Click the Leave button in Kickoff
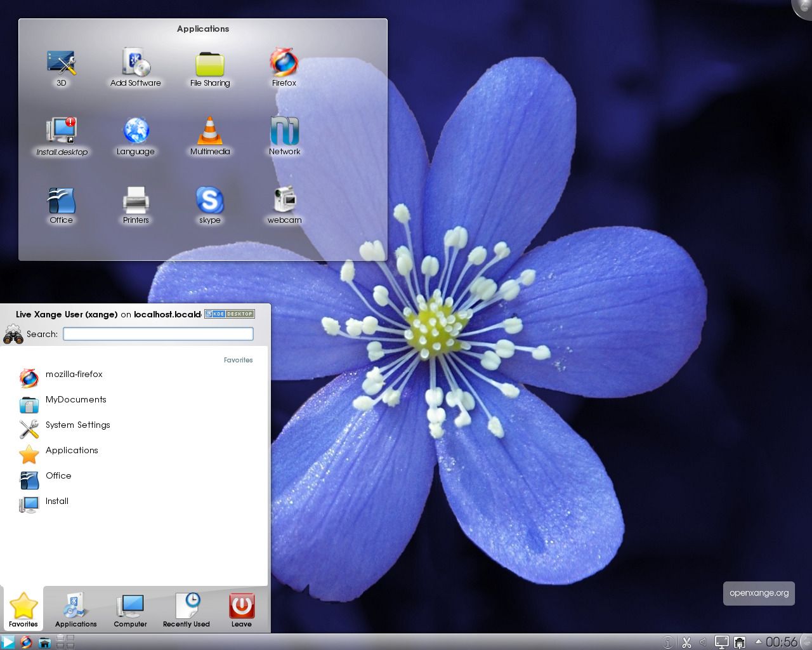 tap(241, 609)
